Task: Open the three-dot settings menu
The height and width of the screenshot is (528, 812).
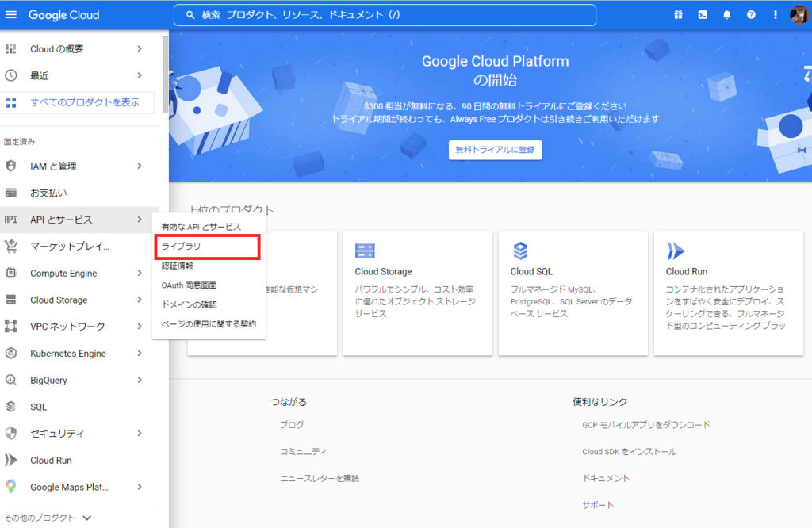Action: pos(776,15)
